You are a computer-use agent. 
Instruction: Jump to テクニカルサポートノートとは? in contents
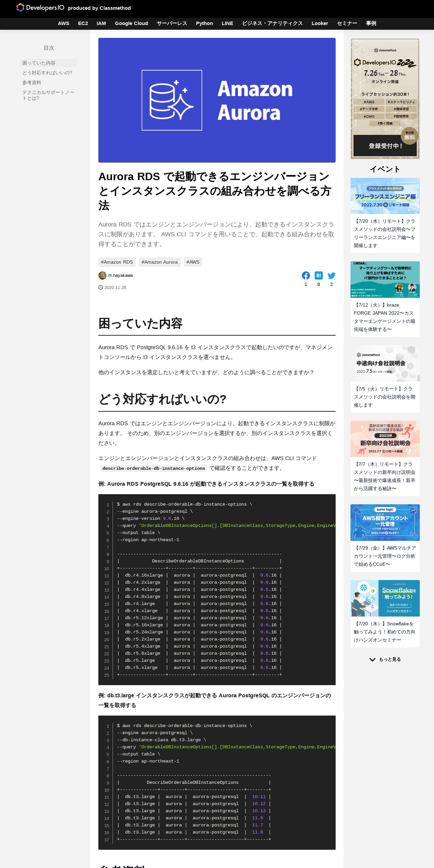pyautogui.click(x=49, y=95)
